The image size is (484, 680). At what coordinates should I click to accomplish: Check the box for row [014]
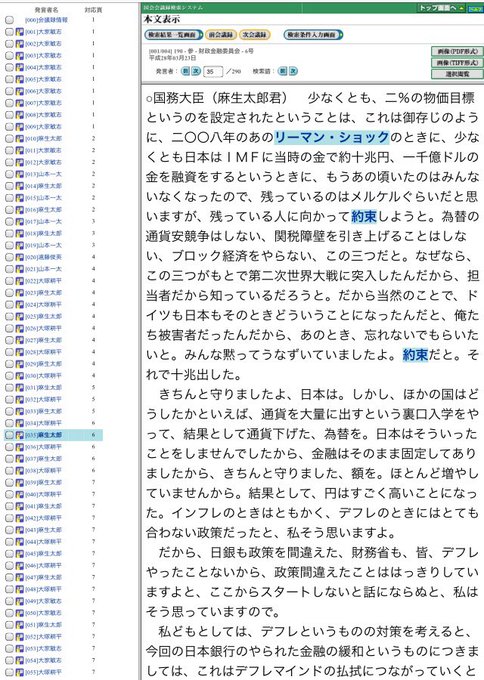pos(9,186)
